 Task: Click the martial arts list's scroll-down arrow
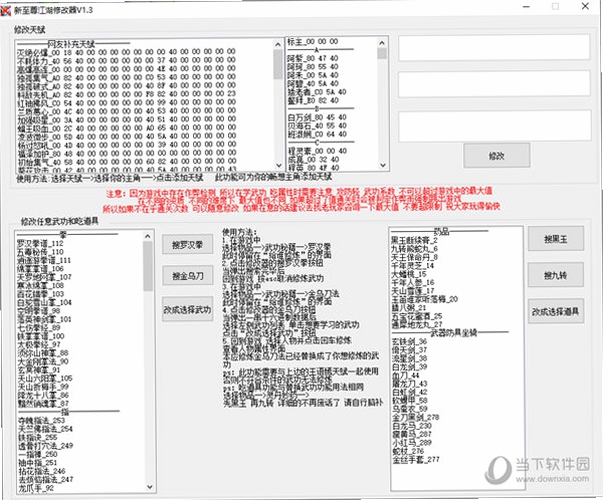point(150,487)
